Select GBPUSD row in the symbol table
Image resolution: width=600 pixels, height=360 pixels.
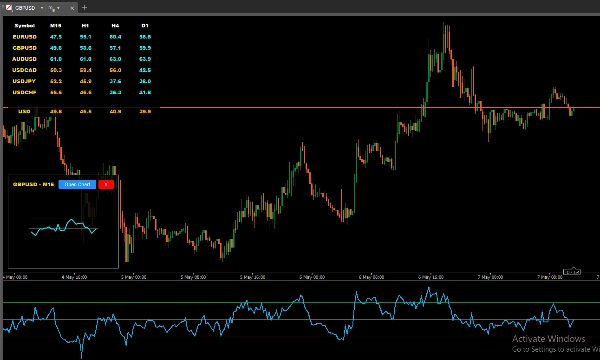24,48
